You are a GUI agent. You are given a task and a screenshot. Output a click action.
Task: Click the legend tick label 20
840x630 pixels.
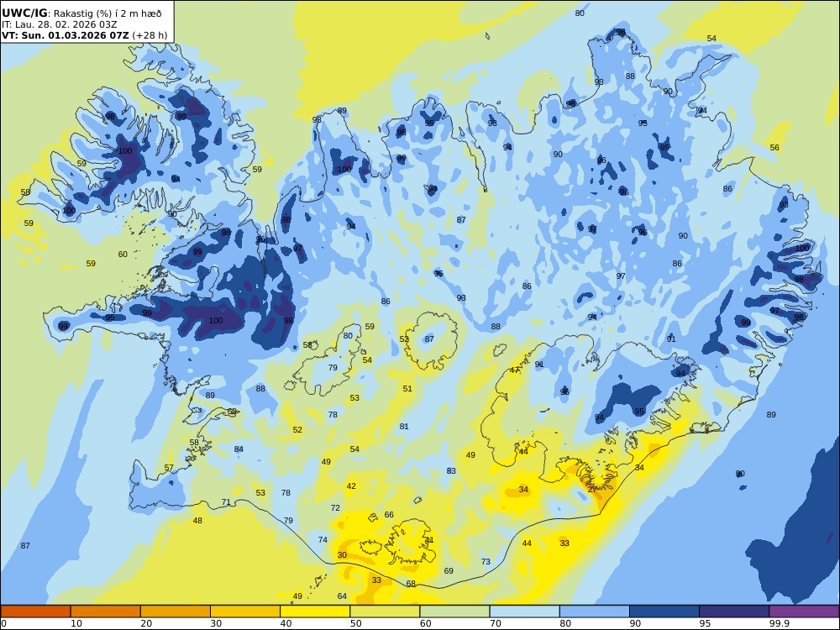pyautogui.click(x=146, y=623)
